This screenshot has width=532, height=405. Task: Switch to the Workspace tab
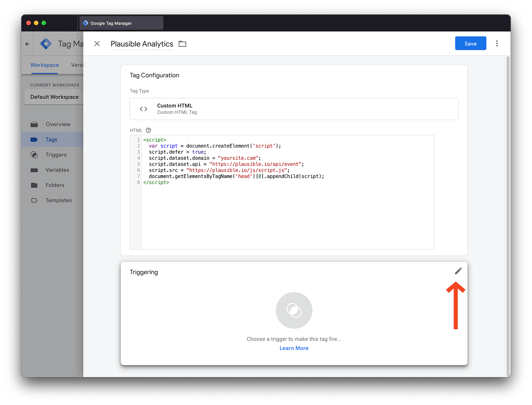coord(45,65)
